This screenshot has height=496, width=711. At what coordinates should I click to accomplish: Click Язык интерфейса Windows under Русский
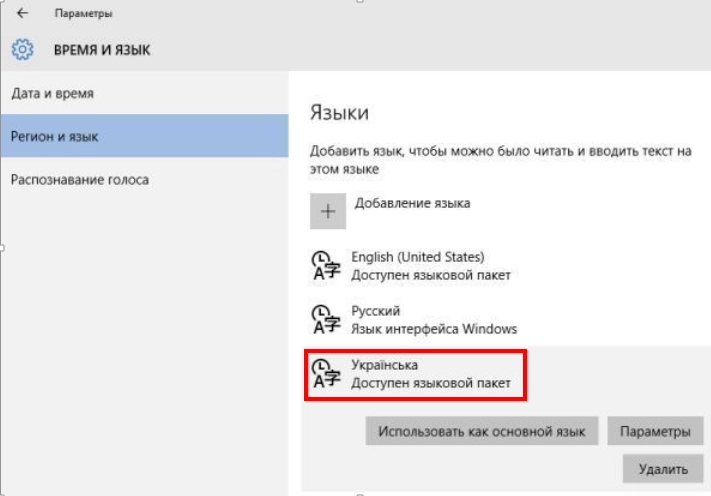click(434, 329)
